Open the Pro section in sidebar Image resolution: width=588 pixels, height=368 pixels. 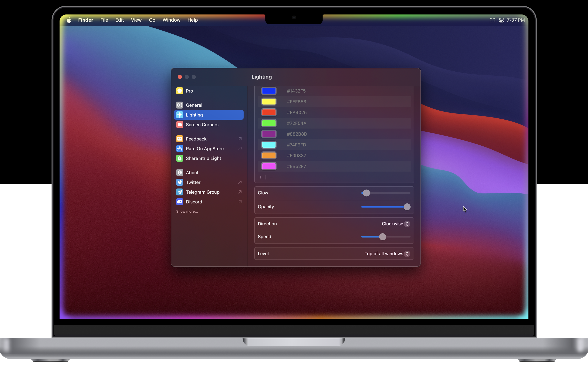[209, 91]
